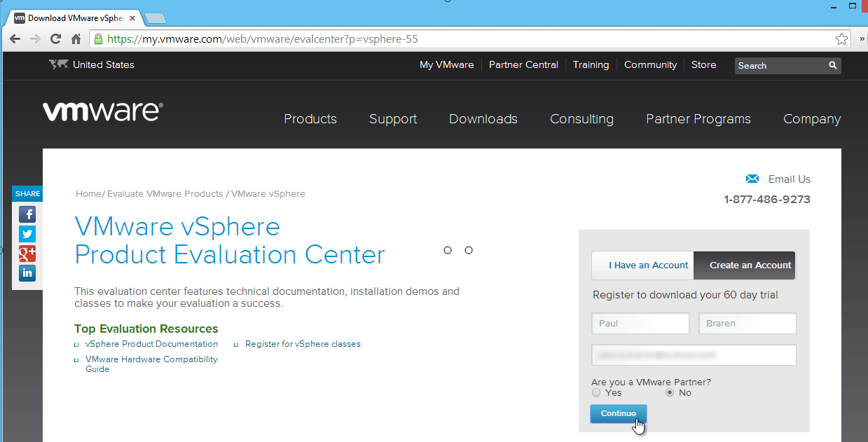
Task: Open the My VMware link
Action: (x=447, y=64)
